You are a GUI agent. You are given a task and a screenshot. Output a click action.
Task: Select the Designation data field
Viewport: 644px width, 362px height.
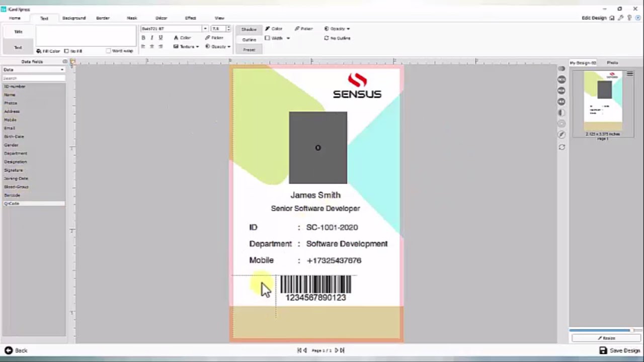pos(34,162)
